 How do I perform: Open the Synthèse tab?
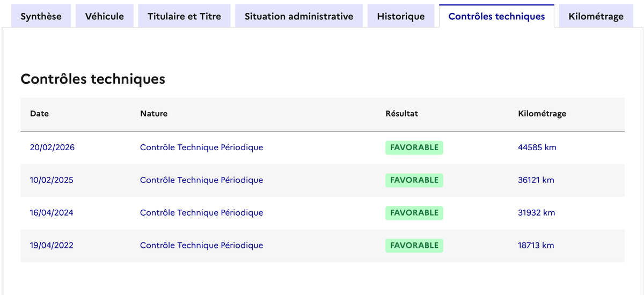coord(41,16)
